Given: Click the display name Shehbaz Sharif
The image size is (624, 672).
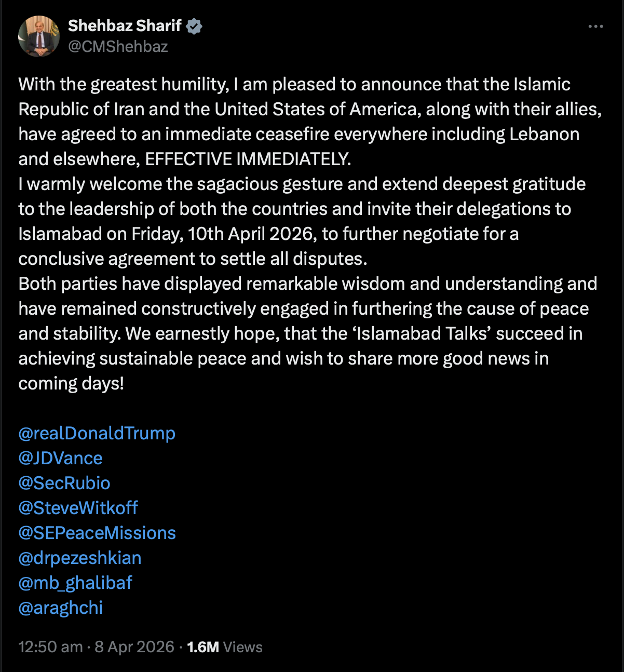Looking at the screenshot, I should [125, 25].
